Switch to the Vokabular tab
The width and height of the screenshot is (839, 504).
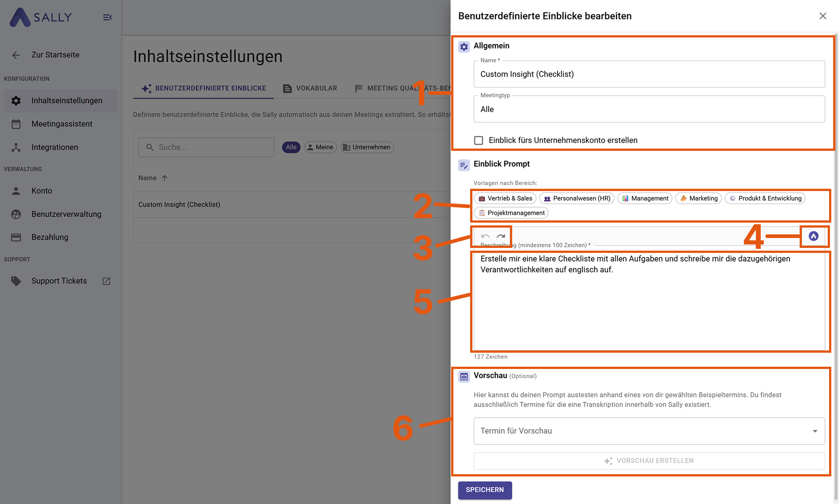(x=310, y=88)
